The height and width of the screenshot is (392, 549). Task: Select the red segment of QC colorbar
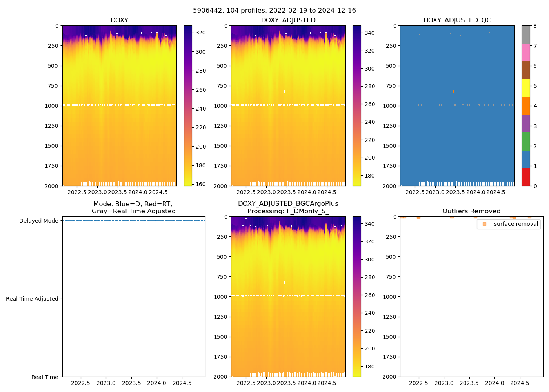point(526,177)
